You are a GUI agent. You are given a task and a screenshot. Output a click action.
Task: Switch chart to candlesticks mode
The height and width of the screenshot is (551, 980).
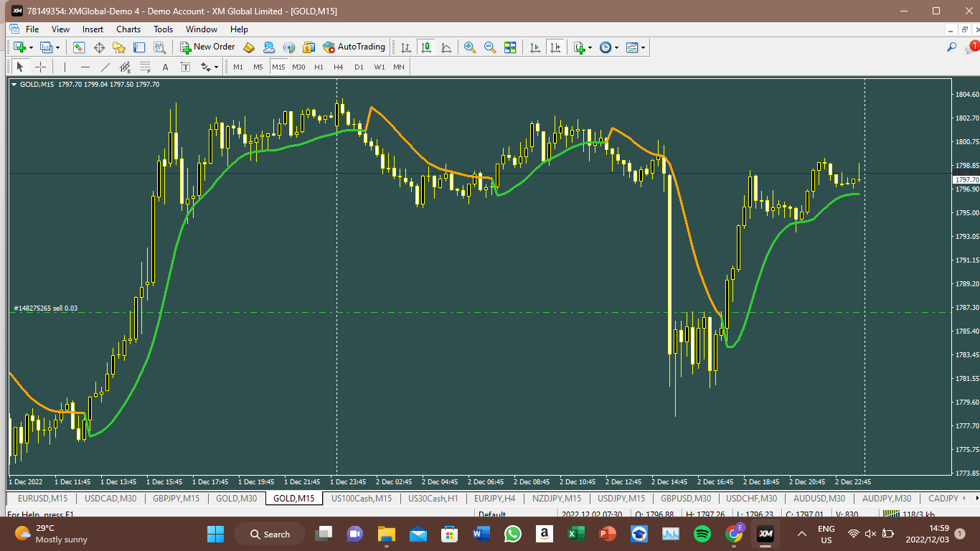click(426, 47)
